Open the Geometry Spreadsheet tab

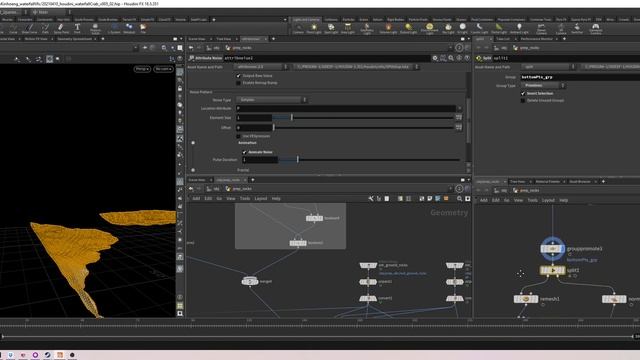[74, 39]
